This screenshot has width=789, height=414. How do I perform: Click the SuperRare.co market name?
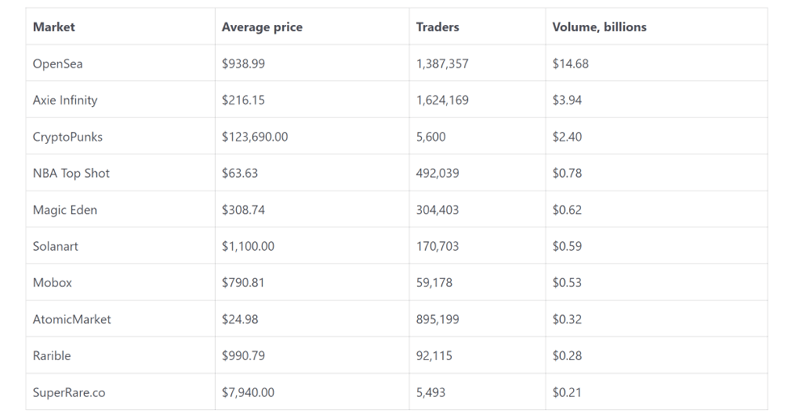click(69, 392)
